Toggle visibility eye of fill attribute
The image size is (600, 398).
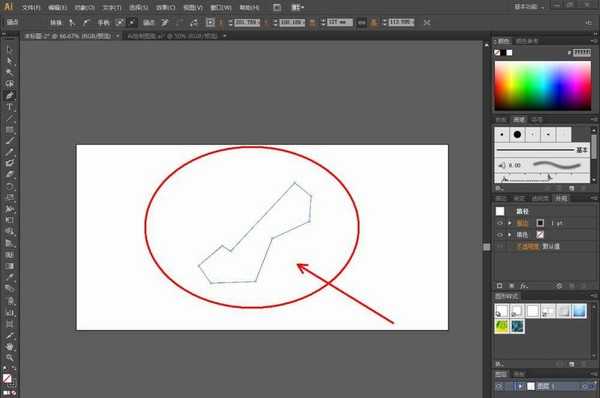click(x=500, y=235)
